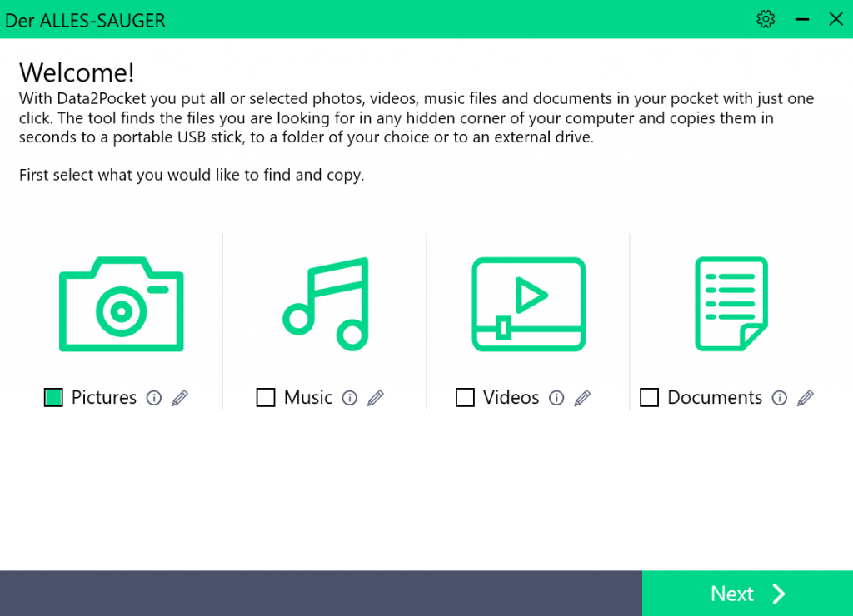Proceed with the Next button
The height and width of the screenshot is (616, 853).
click(747, 594)
